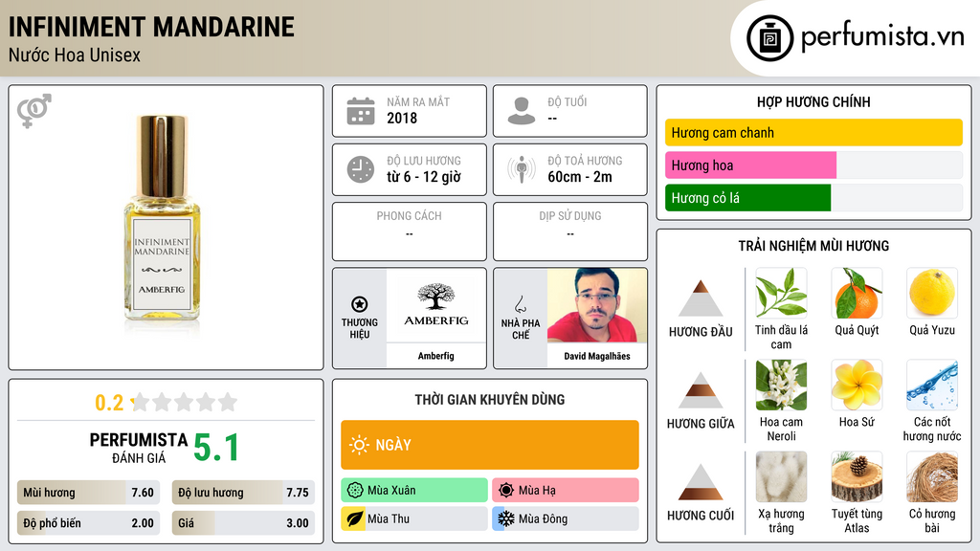
Task: Click the snowflake icon at Mùa Đông
Action: click(506, 518)
